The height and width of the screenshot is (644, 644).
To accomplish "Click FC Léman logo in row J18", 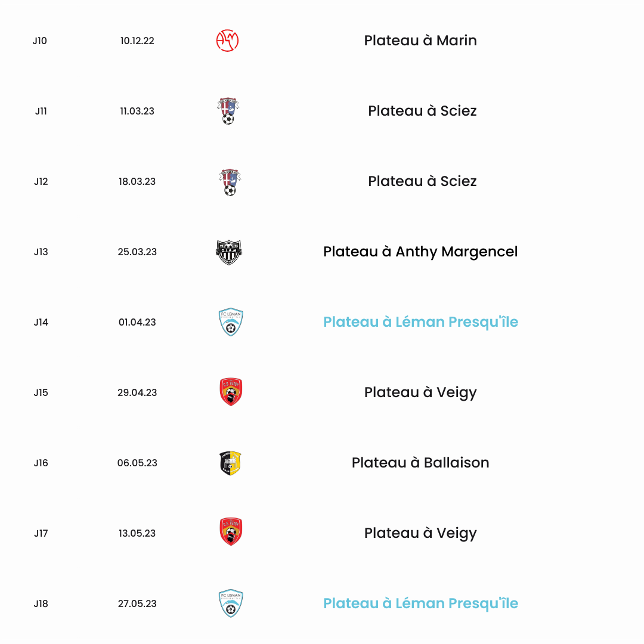I will [231, 603].
